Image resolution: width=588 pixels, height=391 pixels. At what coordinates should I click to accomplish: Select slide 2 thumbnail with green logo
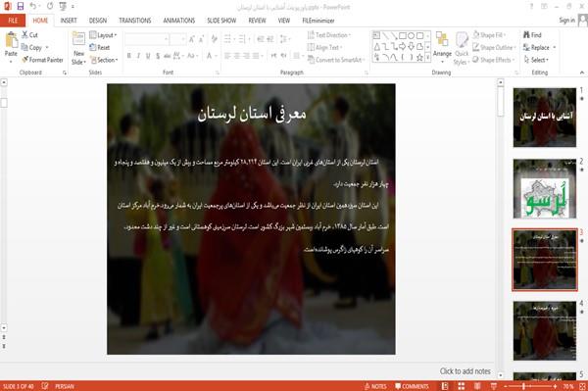(x=545, y=188)
